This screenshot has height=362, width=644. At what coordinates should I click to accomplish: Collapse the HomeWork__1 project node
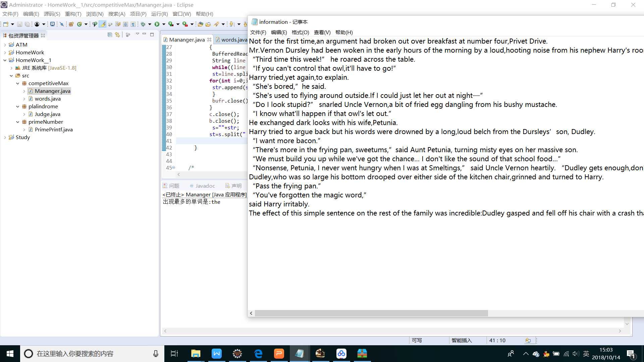pyautogui.click(x=5, y=60)
